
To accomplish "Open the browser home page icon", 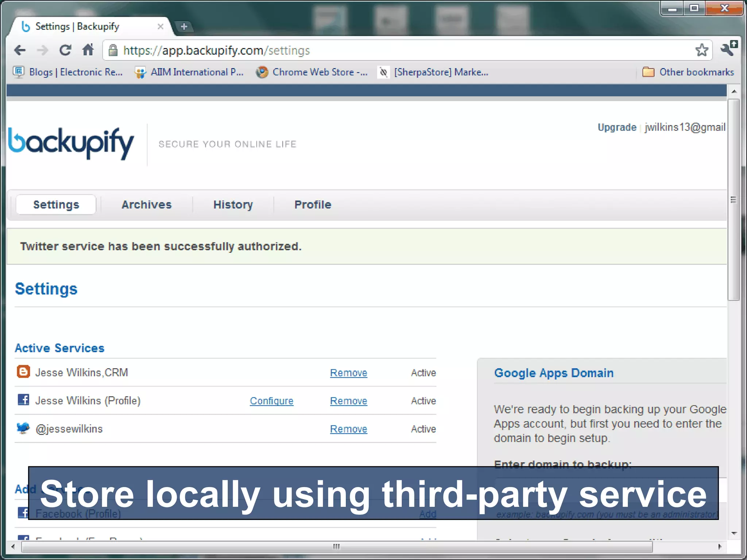I will (88, 50).
